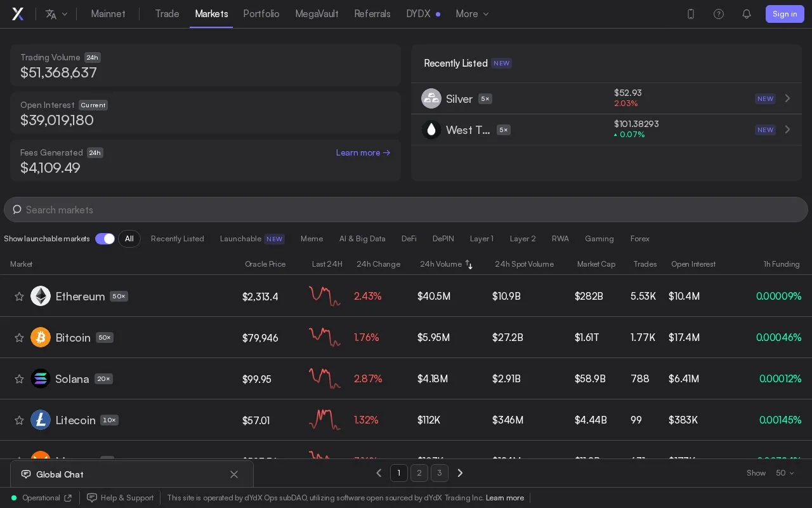This screenshot has width=812, height=508.
Task: Favorite Ethereum with its star icon
Action: pyautogui.click(x=19, y=297)
